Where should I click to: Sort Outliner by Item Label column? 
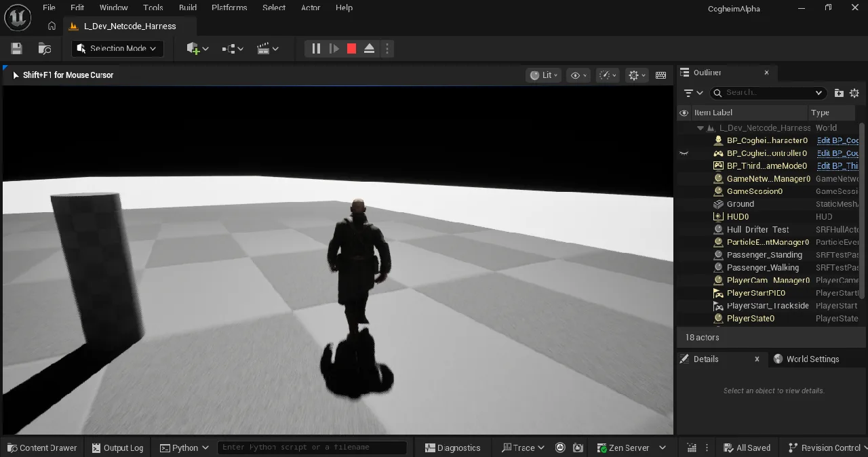coord(749,113)
